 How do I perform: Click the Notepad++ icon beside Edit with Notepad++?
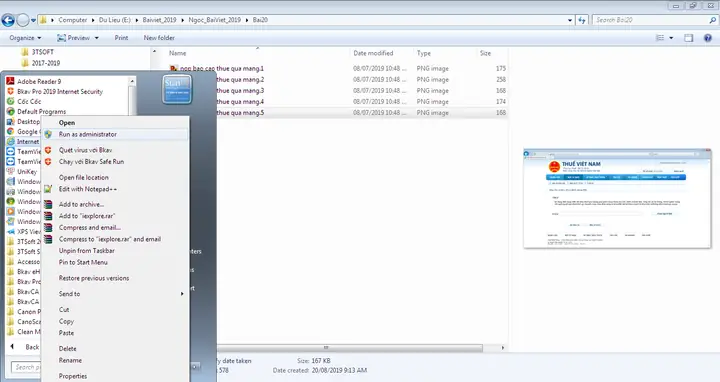coord(48,189)
